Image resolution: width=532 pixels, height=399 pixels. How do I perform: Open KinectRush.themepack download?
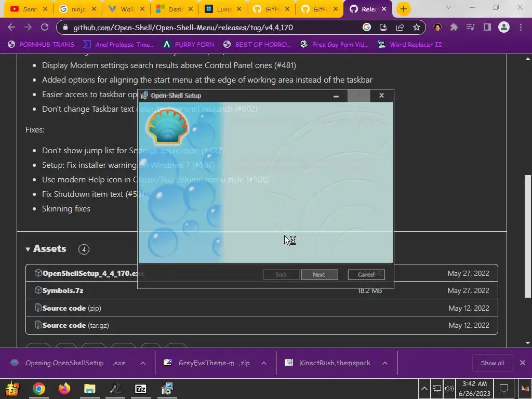pos(328,363)
